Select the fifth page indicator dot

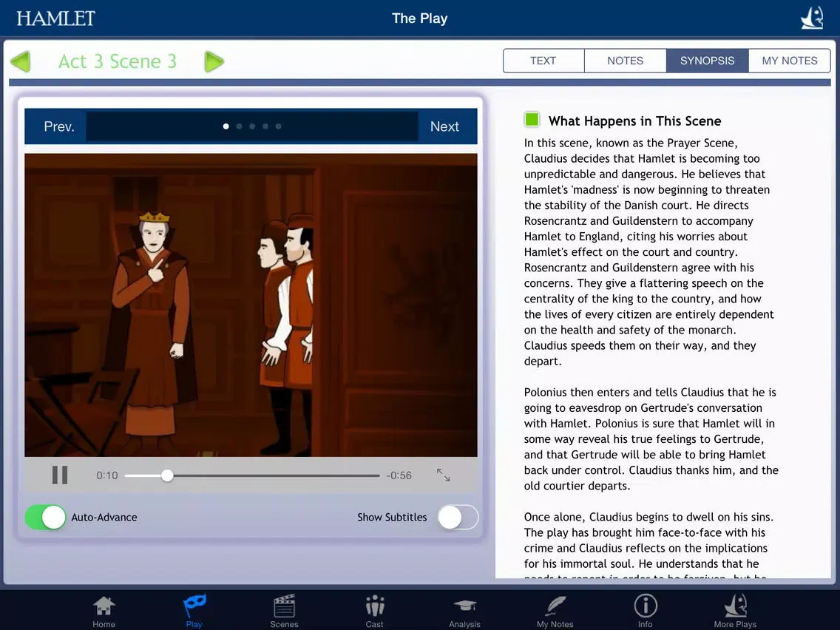[x=279, y=126]
